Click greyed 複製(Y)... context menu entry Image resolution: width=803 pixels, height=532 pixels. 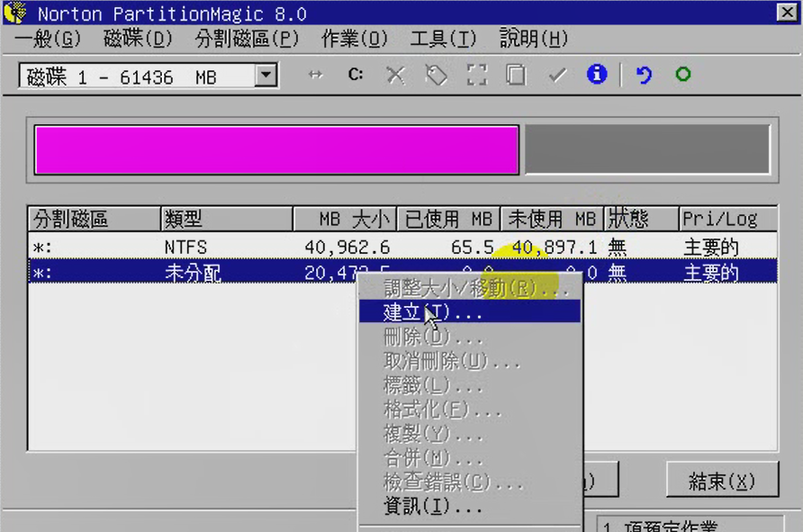click(x=470, y=434)
